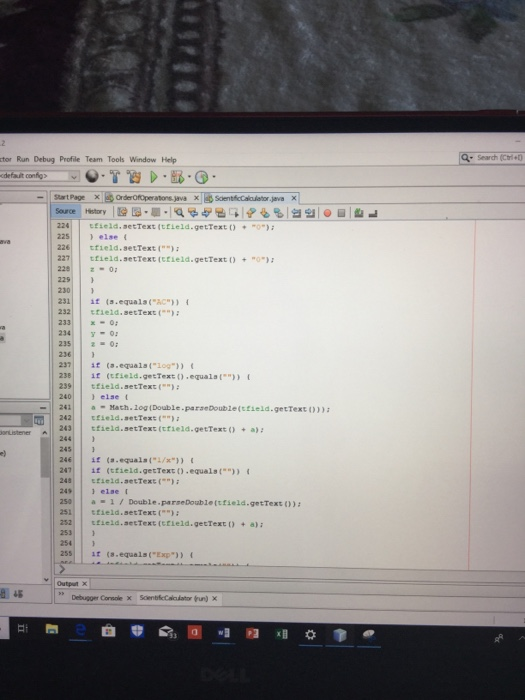525x700 pixels.
Task: Select ScientificCalculator (run) output tab
Action: [x=174, y=598]
